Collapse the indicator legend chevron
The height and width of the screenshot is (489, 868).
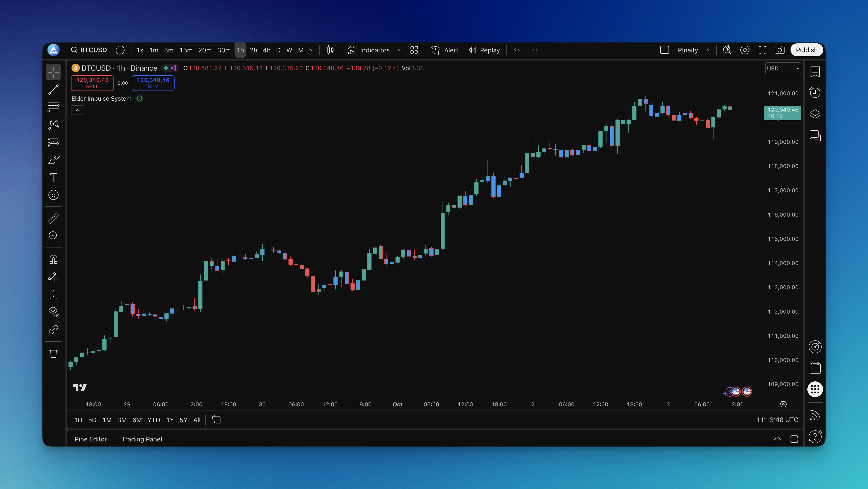click(x=77, y=110)
